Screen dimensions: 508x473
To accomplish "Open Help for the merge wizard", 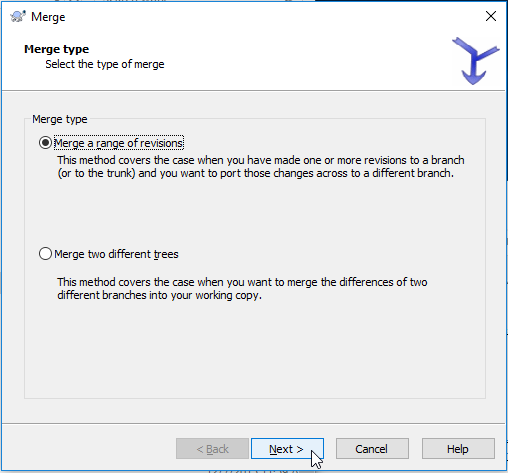I will (458, 449).
